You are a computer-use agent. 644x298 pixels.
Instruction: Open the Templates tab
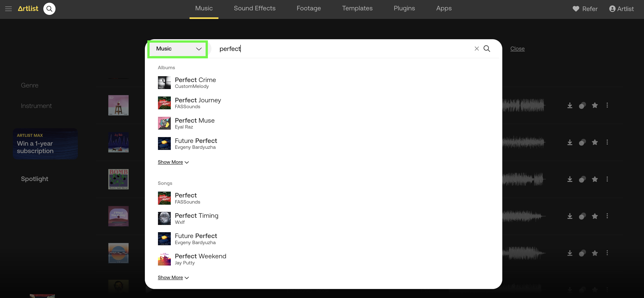(x=357, y=9)
